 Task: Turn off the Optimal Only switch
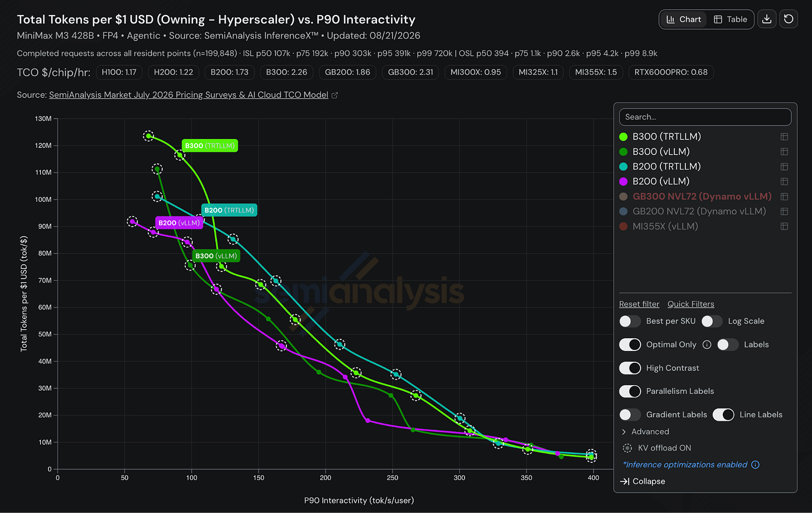click(630, 344)
